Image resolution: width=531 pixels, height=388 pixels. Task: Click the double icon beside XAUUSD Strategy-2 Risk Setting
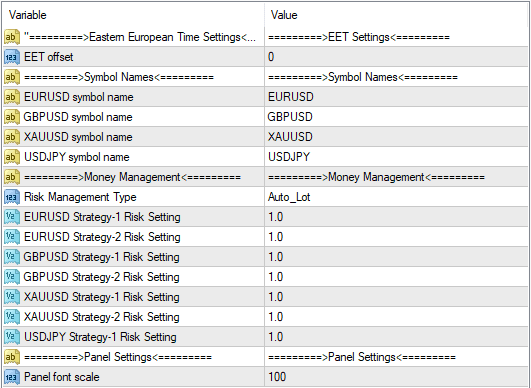tap(12, 317)
